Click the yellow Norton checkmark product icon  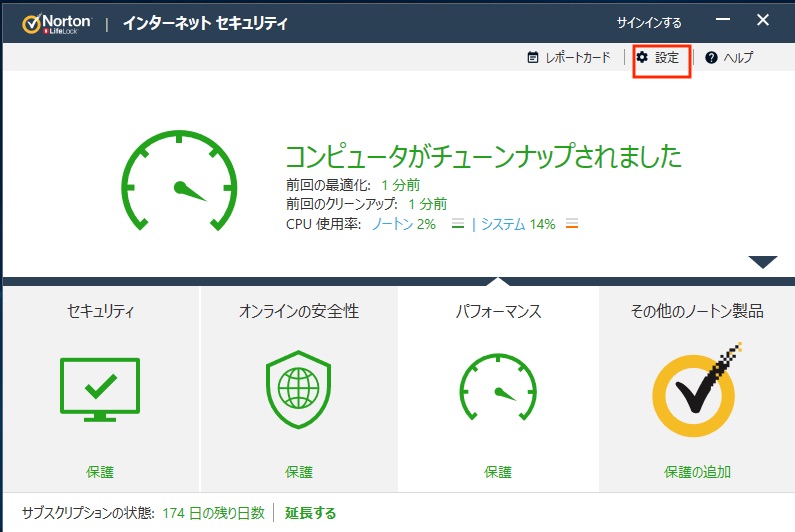pos(697,389)
